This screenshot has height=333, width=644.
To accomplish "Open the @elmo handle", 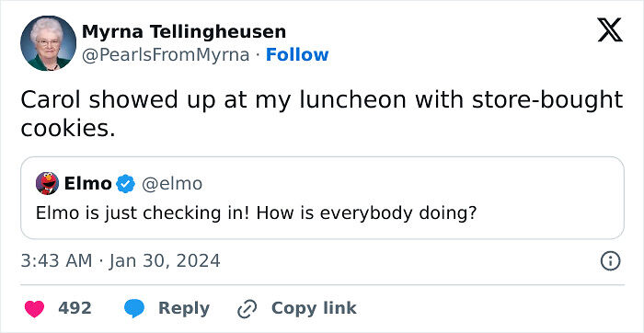I will tap(172, 184).
